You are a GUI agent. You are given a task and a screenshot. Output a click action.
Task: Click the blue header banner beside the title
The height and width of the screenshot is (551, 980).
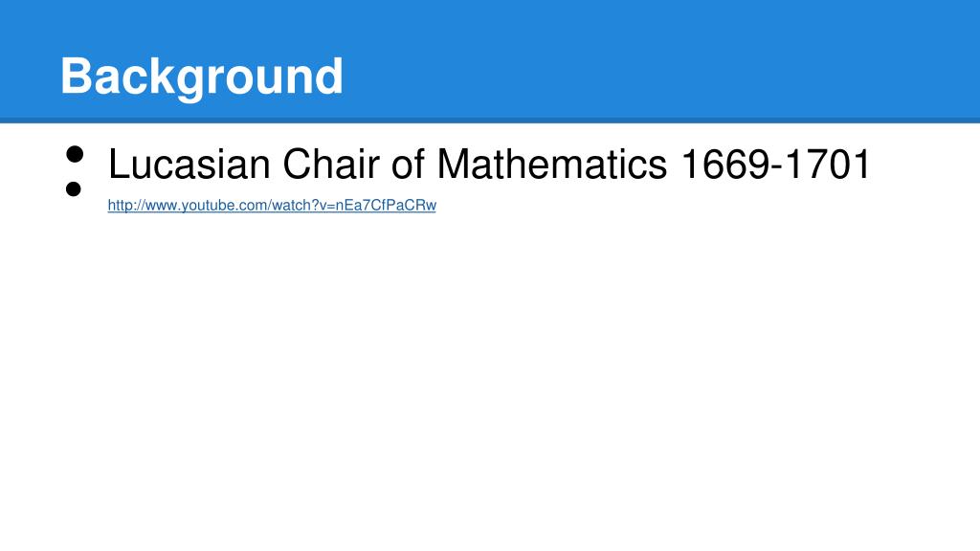[657, 59]
